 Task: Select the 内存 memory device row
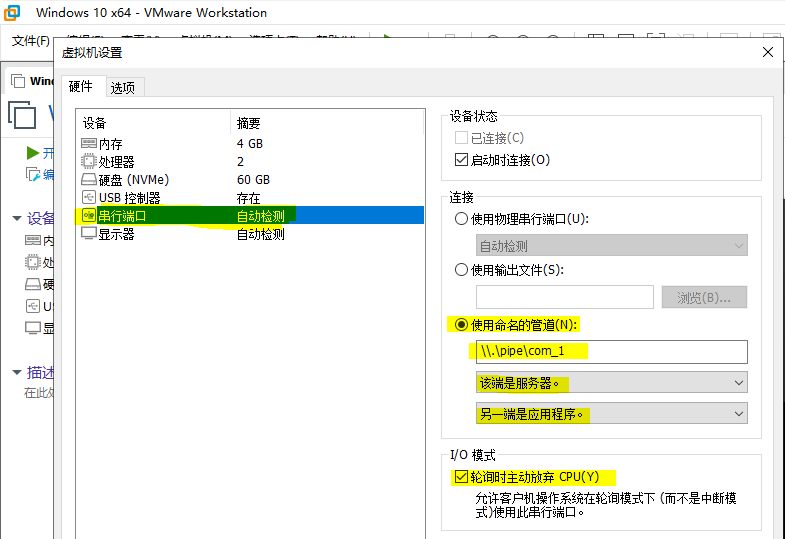pos(250,144)
